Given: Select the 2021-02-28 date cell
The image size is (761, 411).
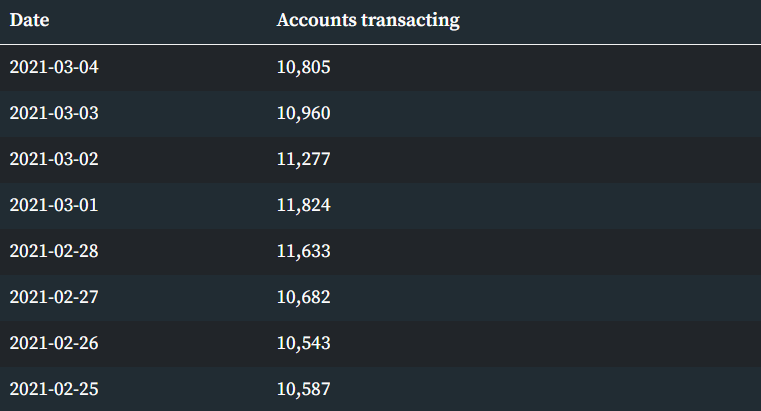Looking at the screenshot, I should click(54, 251).
